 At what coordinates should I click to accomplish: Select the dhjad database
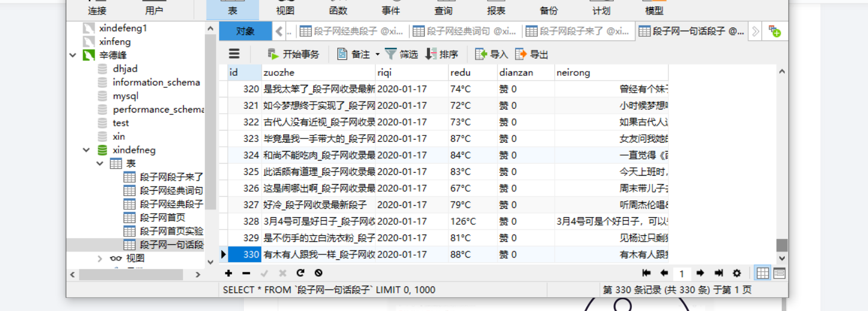pos(125,69)
